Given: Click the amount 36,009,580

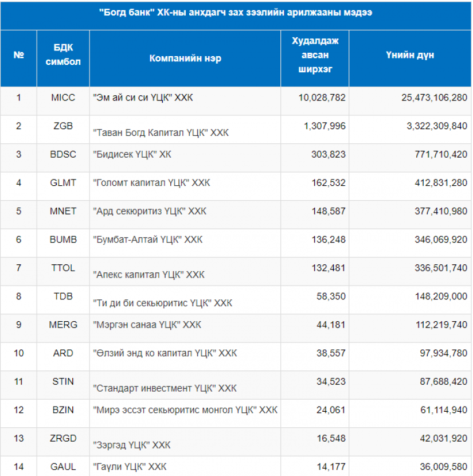Looking at the screenshot, I should point(444,467).
